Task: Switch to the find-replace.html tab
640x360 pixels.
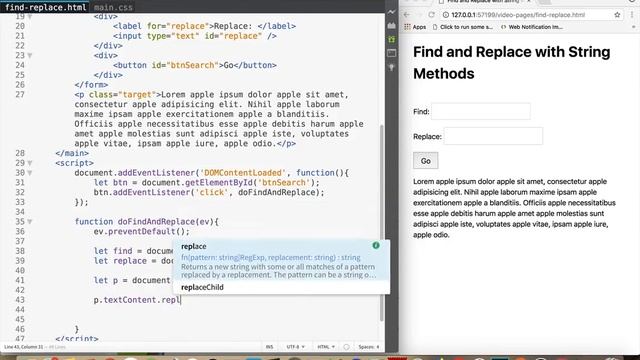Action: [46, 7]
